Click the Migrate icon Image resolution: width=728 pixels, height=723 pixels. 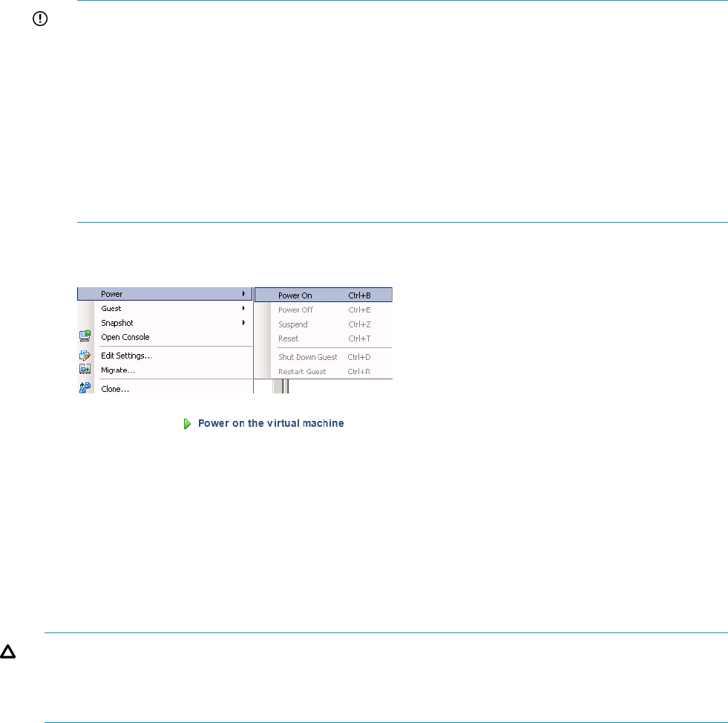[x=85, y=369]
